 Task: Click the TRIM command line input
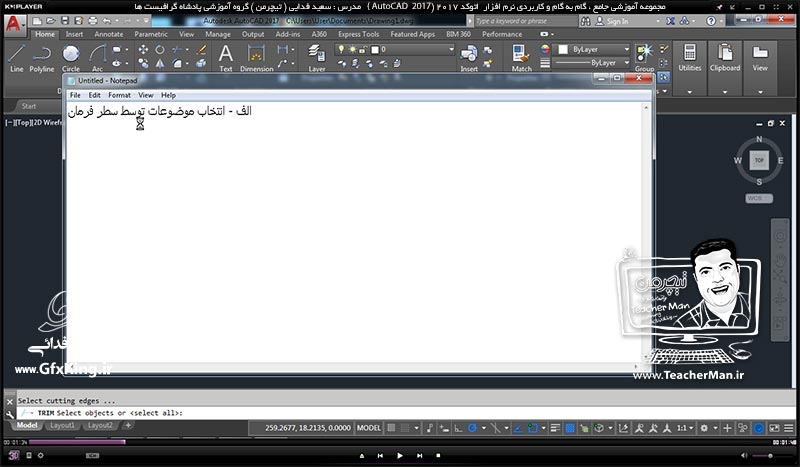[x=406, y=412]
